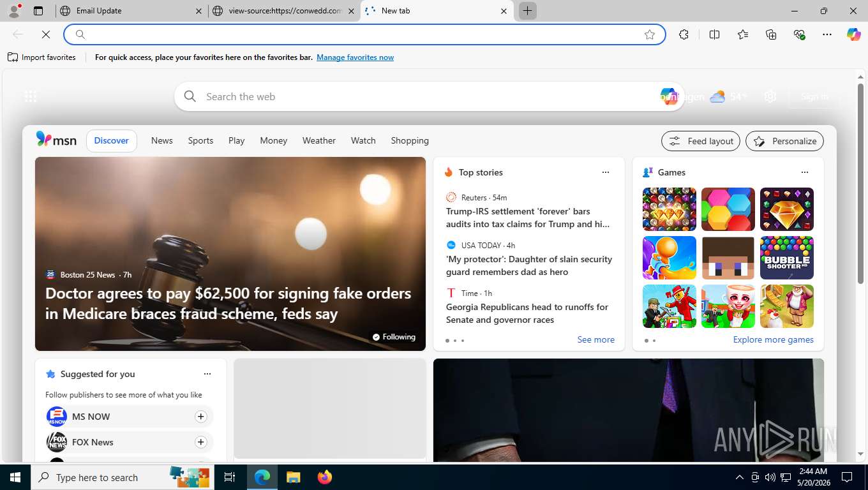Image resolution: width=868 pixels, height=490 pixels.
Task: Click the Personalize button
Action: (x=784, y=141)
